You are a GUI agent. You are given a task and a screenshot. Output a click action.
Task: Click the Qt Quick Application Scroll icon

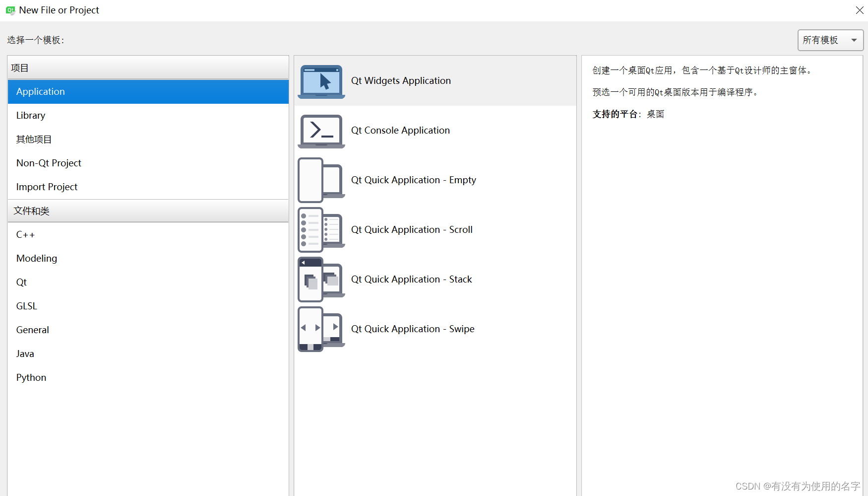(x=321, y=230)
